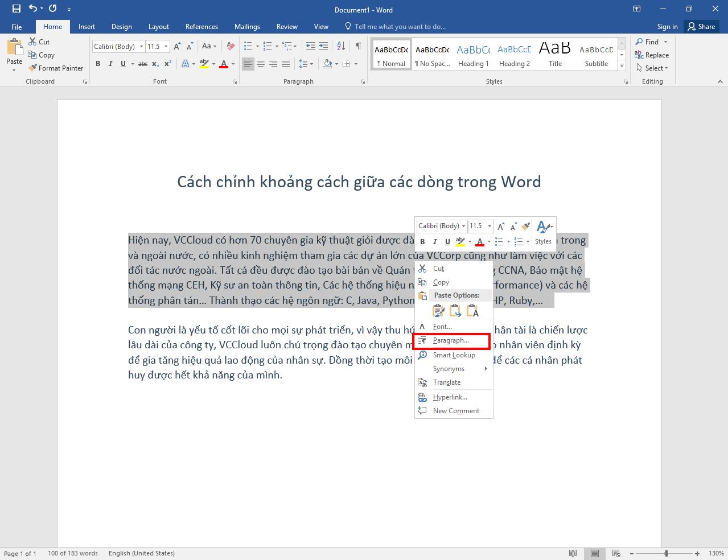
Task: Apply Heading 1 style
Action: click(x=474, y=55)
